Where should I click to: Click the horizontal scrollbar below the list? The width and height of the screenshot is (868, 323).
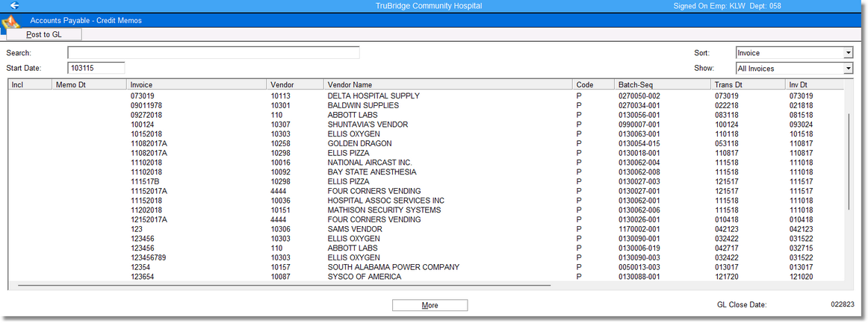285,286
